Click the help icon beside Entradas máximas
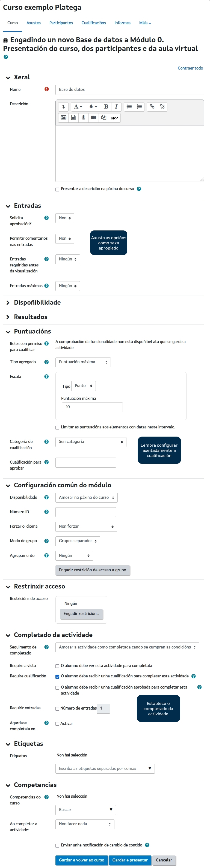 point(47,286)
